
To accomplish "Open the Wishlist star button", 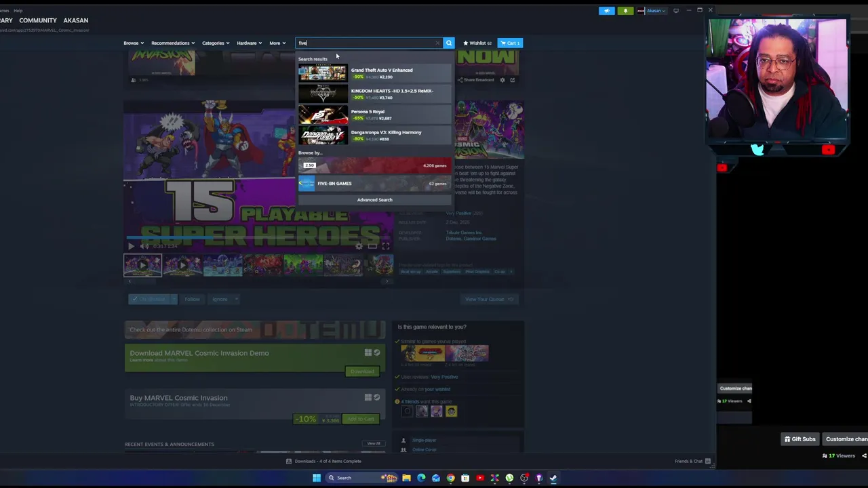I will pos(477,43).
